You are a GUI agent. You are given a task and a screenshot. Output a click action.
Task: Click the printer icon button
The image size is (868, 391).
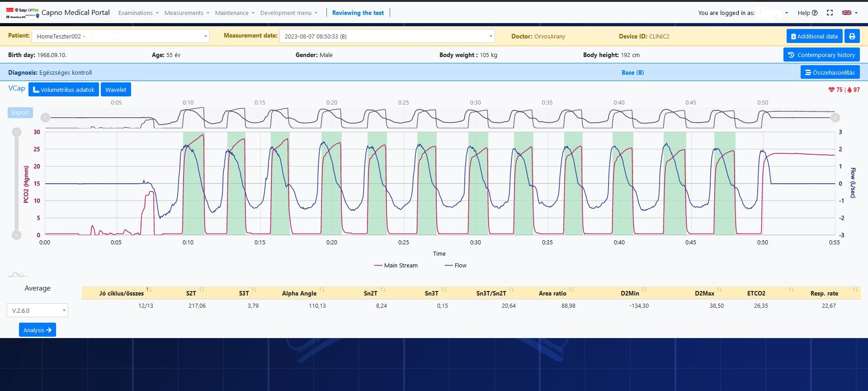(852, 36)
